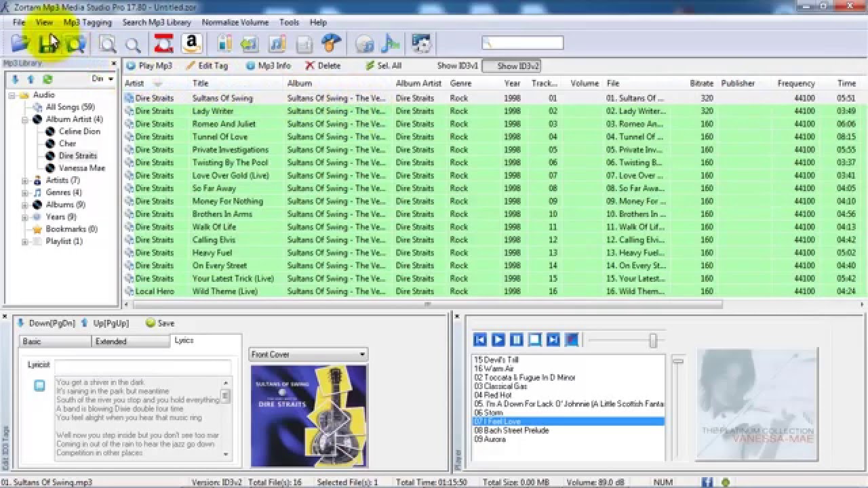Image resolution: width=868 pixels, height=488 pixels.
Task: Click the green round icon in status bar
Action: [726, 483]
